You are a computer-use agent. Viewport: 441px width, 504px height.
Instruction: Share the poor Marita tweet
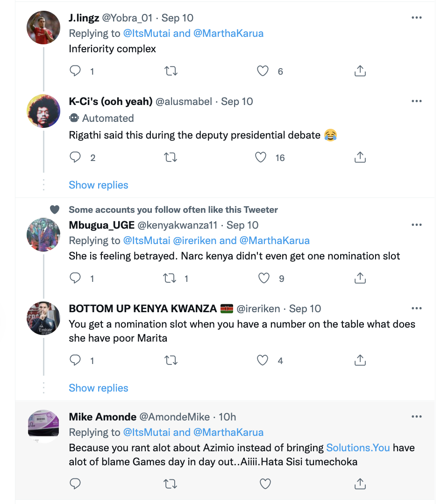[360, 360]
